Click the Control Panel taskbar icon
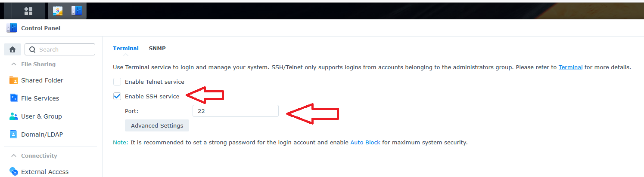The width and height of the screenshot is (644, 177). (x=77, y=11)
